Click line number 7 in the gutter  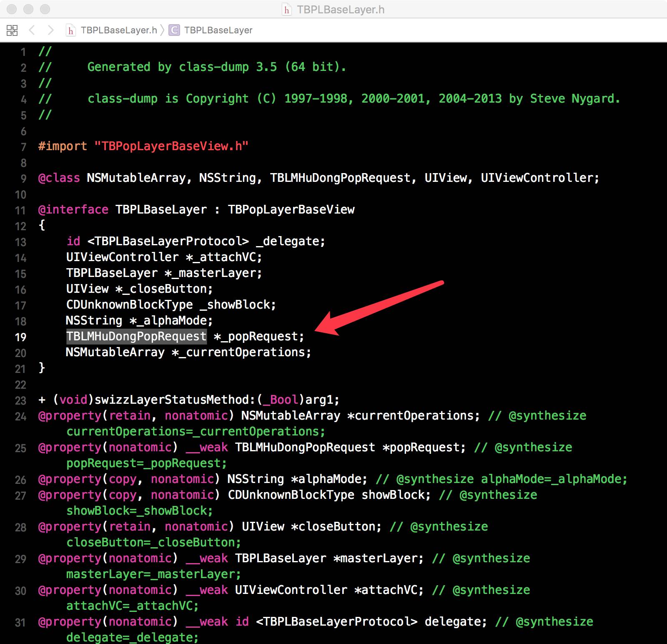(x=23, y=147)
